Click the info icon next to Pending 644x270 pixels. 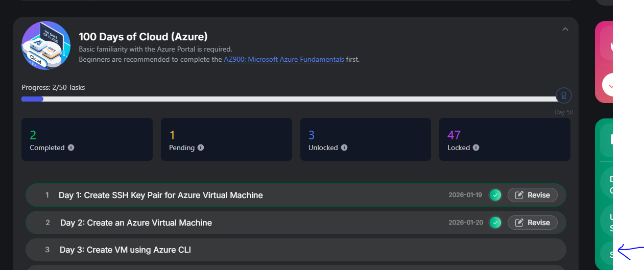click(201, 148)
